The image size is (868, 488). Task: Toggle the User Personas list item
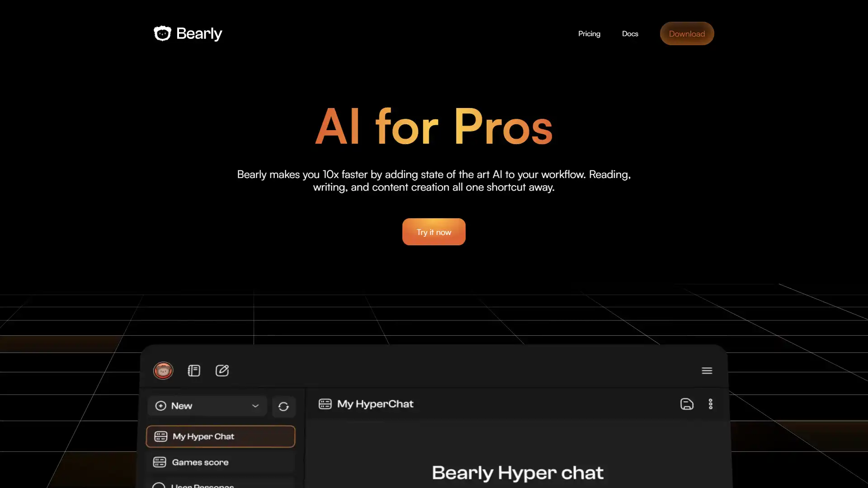(x=221, y=485)
